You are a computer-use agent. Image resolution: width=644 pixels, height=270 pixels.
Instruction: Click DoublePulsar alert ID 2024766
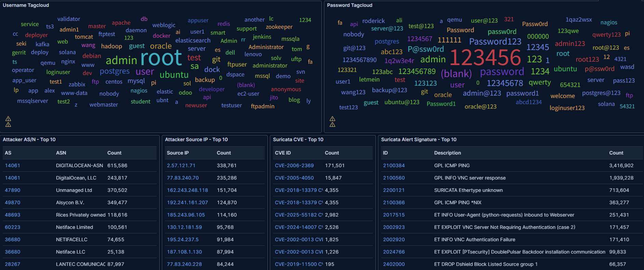(394, 252)
